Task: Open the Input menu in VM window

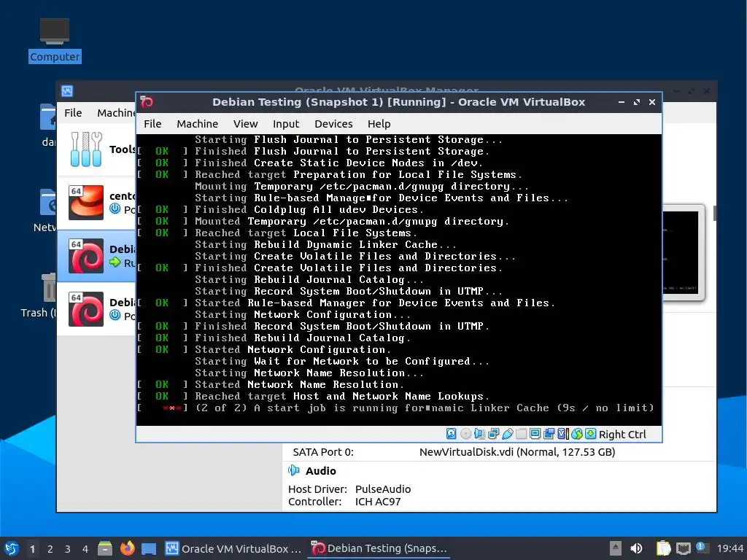Action: [x=286, y=124]
